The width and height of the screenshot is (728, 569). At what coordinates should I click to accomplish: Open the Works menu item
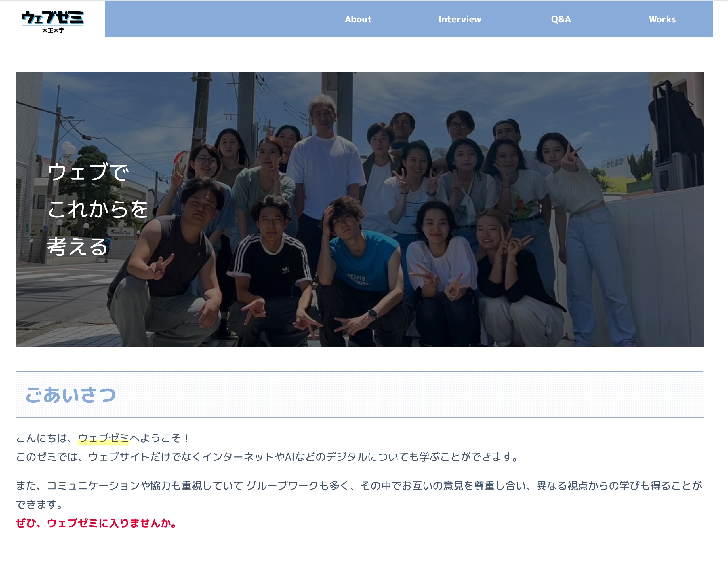coord(662,19)
